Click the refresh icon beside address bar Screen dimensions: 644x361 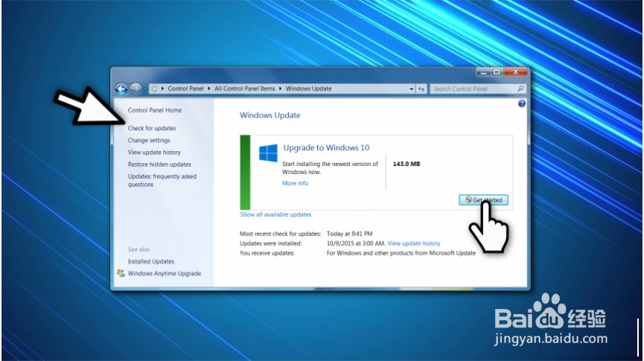pyautogui.click(x=421, y=89)
